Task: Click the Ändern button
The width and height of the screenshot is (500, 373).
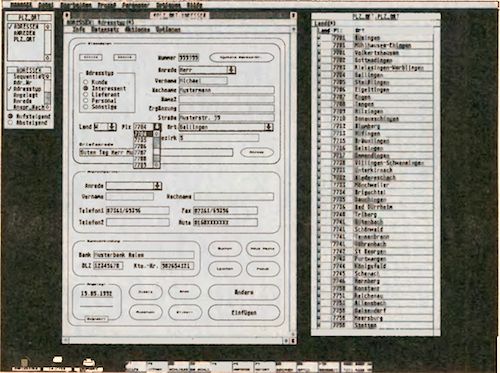Action: pyautogui.click(x=244, y=292)
